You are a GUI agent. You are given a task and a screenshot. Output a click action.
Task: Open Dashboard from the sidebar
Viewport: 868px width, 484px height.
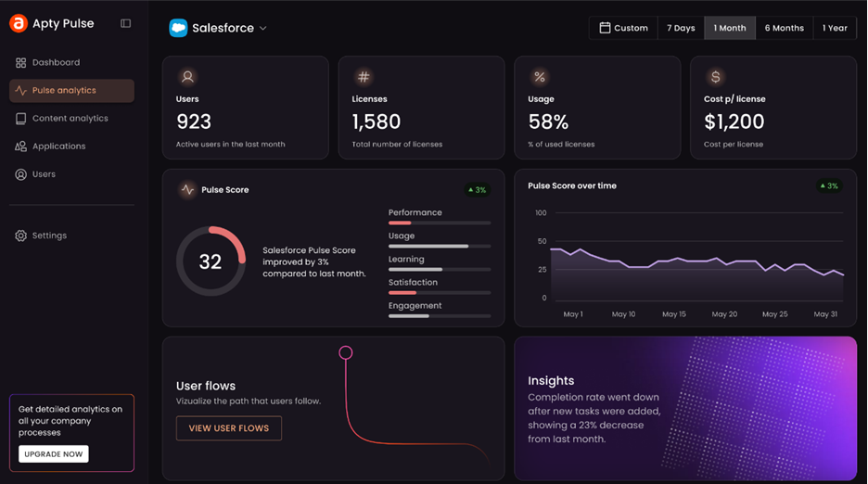coord(71,62)
